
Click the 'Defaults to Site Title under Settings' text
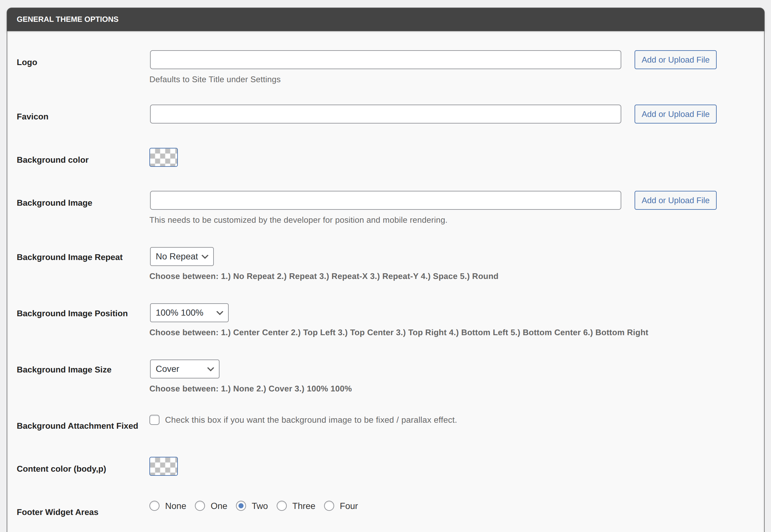[215, 79]
